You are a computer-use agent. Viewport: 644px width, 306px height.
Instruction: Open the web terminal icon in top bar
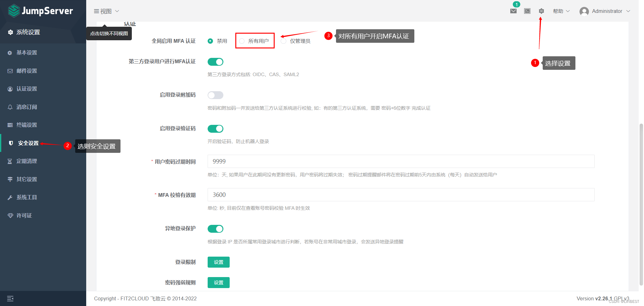coord(527,11)
